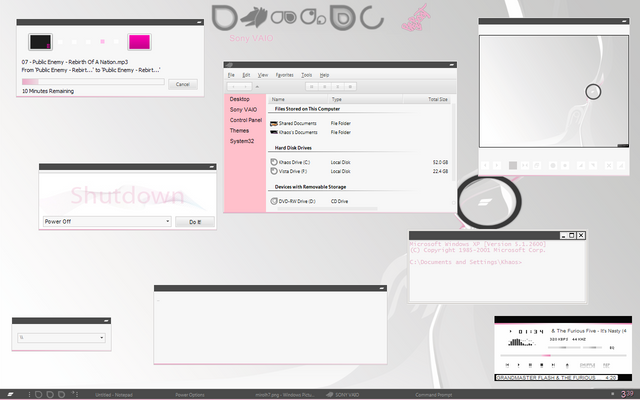This screenshot has width=640, height=400.
Task: Switch to Untitled - Notepad on taskbar
Action: pos(113,395)
